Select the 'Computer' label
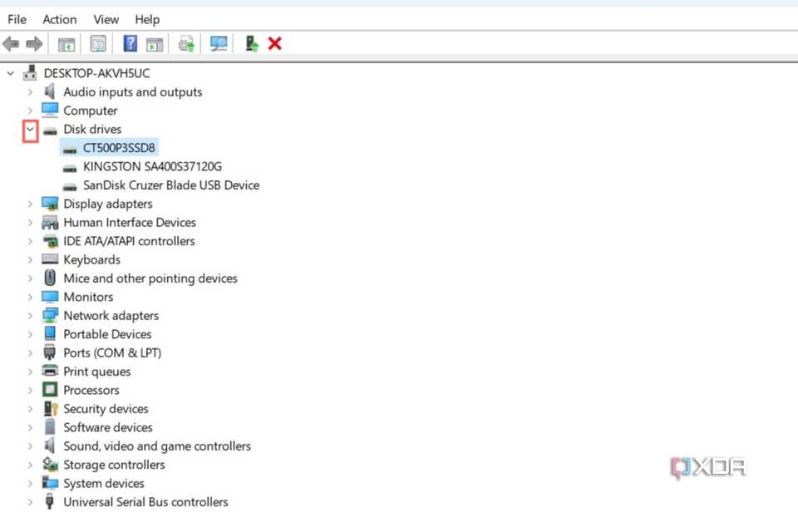The height and width of the screenshot is (532, 798). click(x=90, y=111)
